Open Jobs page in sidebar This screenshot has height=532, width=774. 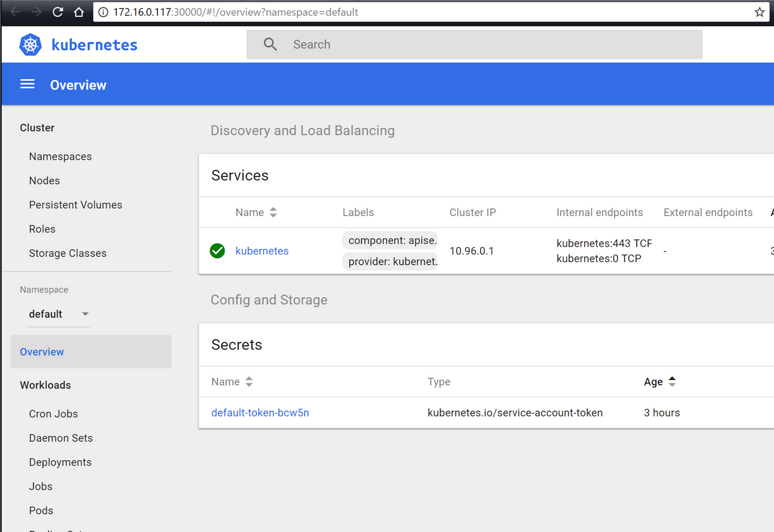(x=41, y=487)
